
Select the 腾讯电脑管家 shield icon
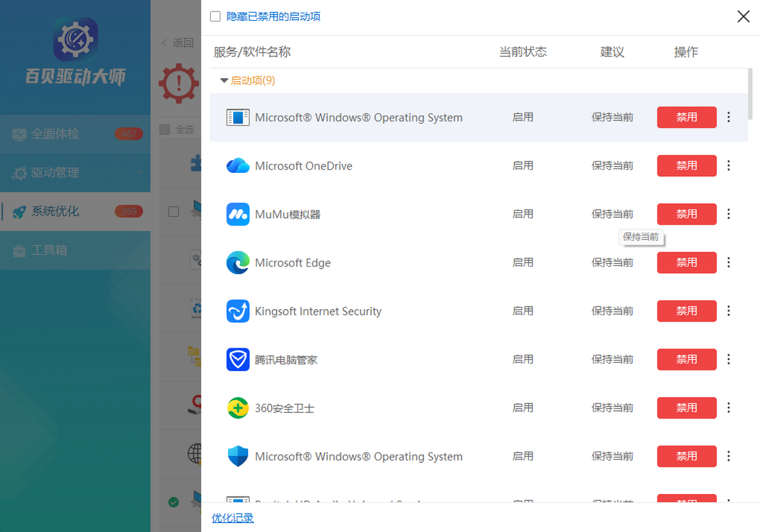pos(237,359)
